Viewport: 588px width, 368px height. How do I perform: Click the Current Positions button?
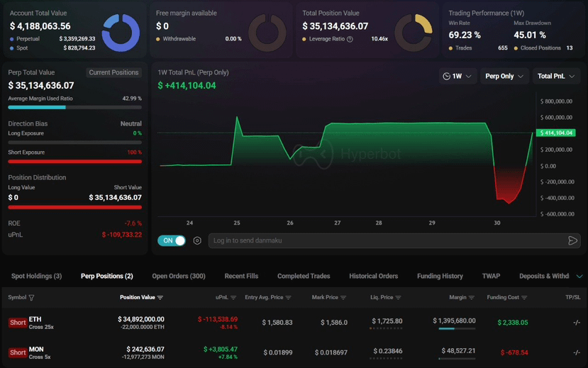113,72
